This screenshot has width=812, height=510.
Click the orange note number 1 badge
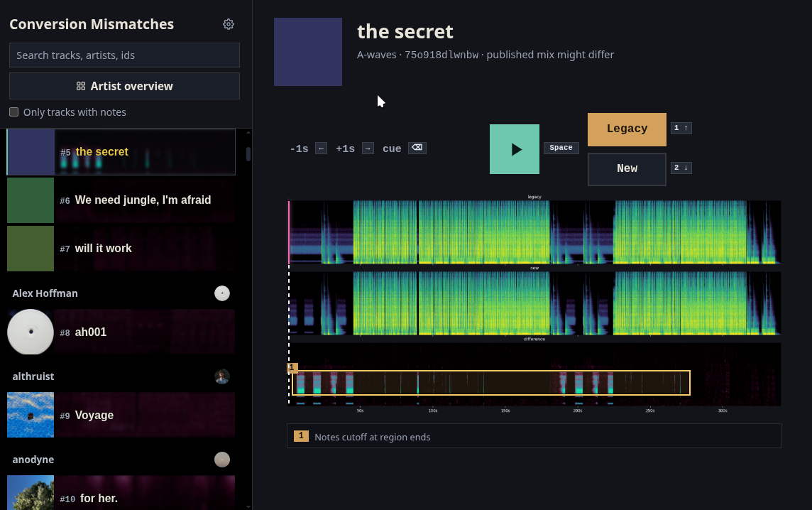(x=301, y=436)
